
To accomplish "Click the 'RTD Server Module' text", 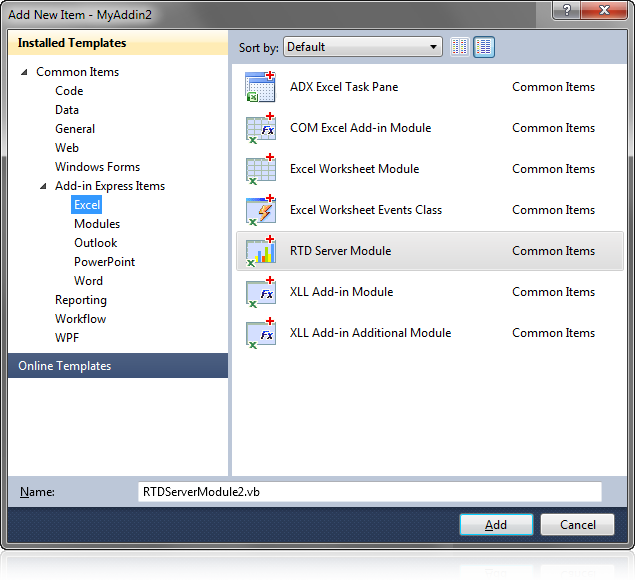I will click(x=341, y=251).
